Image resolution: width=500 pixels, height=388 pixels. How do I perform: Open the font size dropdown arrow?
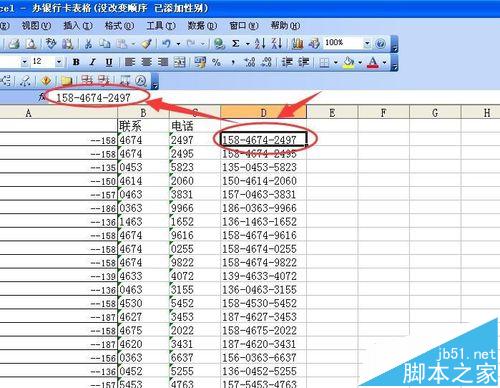[x=59, y=62]
